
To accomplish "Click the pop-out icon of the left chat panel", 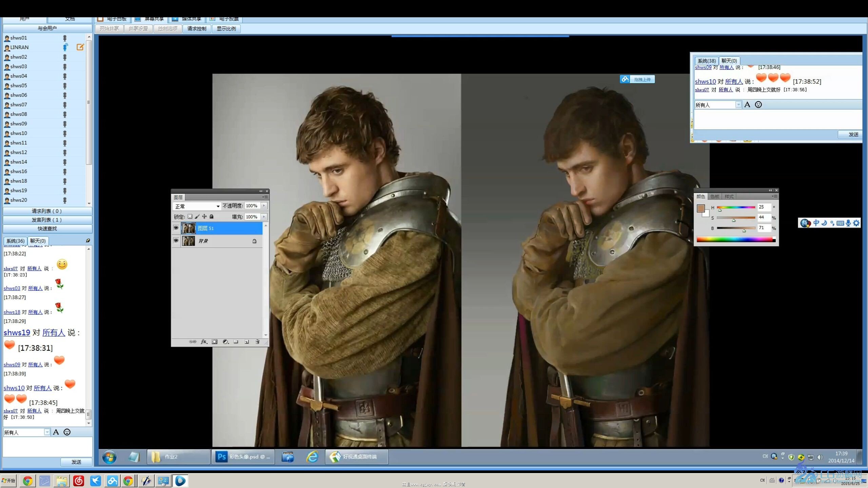I will [x=88, y=240].
